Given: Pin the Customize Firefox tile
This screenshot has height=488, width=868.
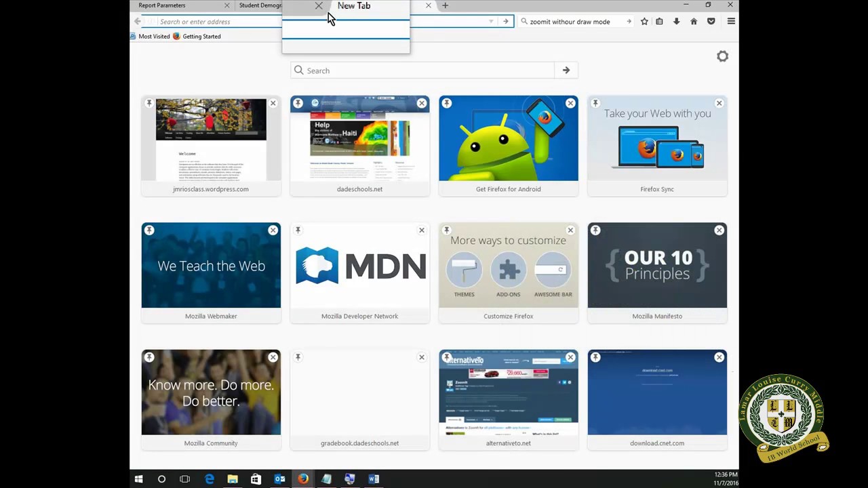Looking at the screenshot, I should click(446, 230).
